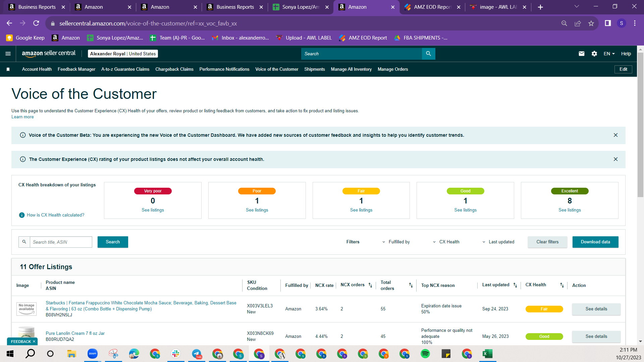This screenshot has height=362, width=644.
Task: Open the messages envelope icon
Action: click(582, 54)
